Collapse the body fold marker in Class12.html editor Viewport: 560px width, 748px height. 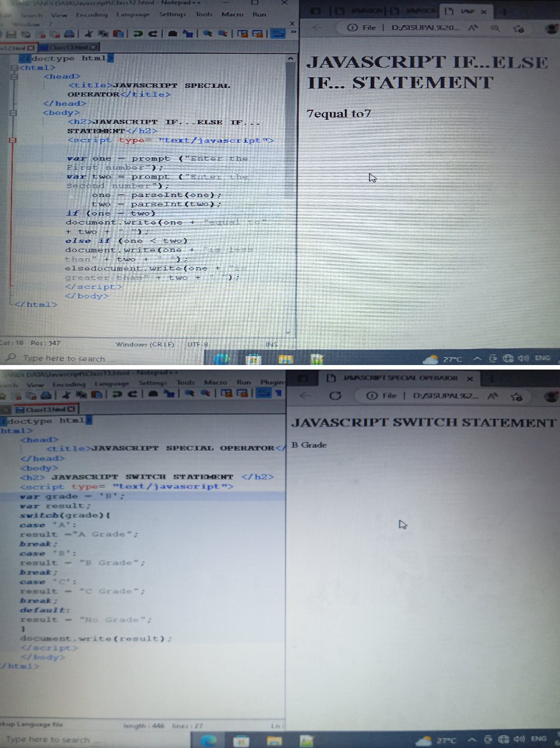click(x=13, y=113)
